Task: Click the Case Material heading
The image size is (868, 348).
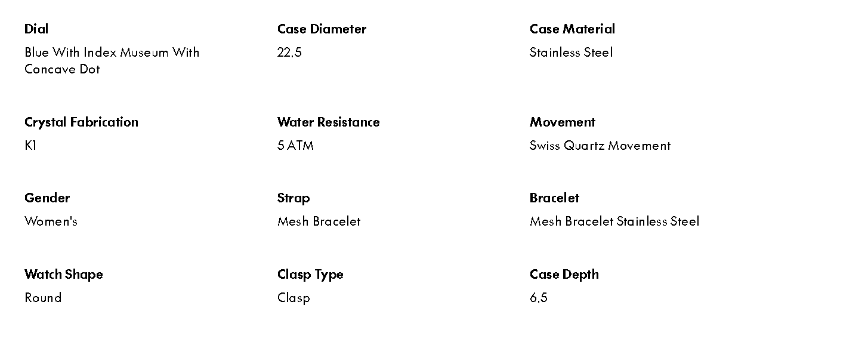Action: [572, 29]
